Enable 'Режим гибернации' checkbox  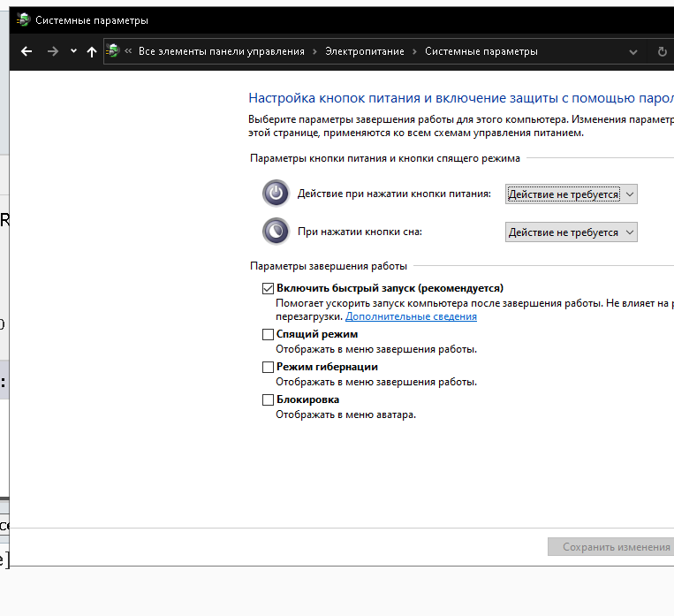(x=268, y=367)
